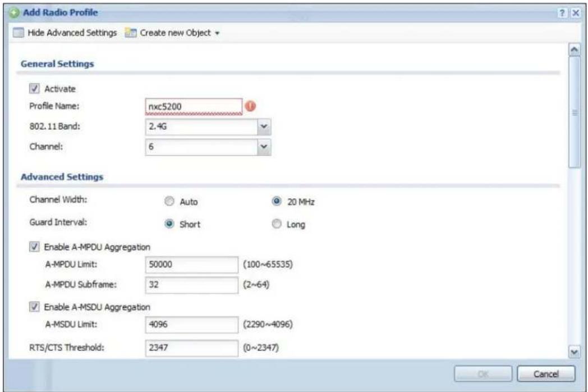This screenshot has width=588, height=392.
Task: Select Auto channel width
Action: pyautogui.click(x=169, y=201)
